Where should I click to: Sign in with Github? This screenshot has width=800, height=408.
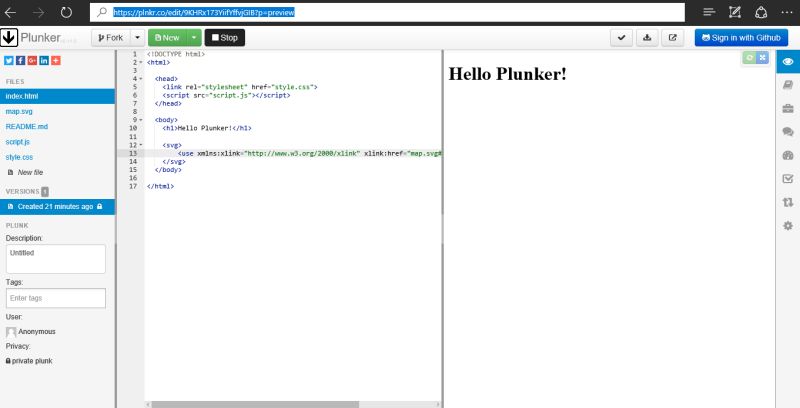click(741, 38)
